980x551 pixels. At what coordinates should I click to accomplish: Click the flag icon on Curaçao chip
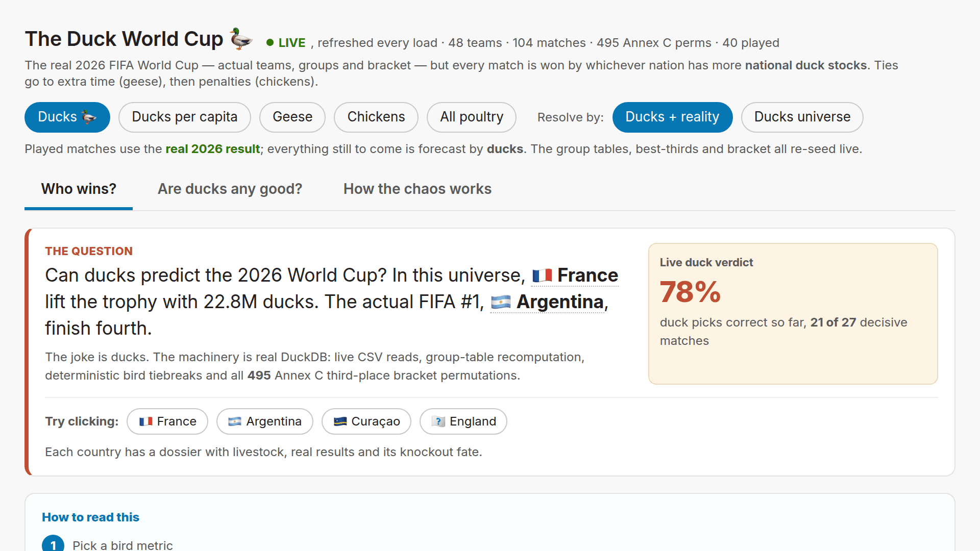click(340, 421)
